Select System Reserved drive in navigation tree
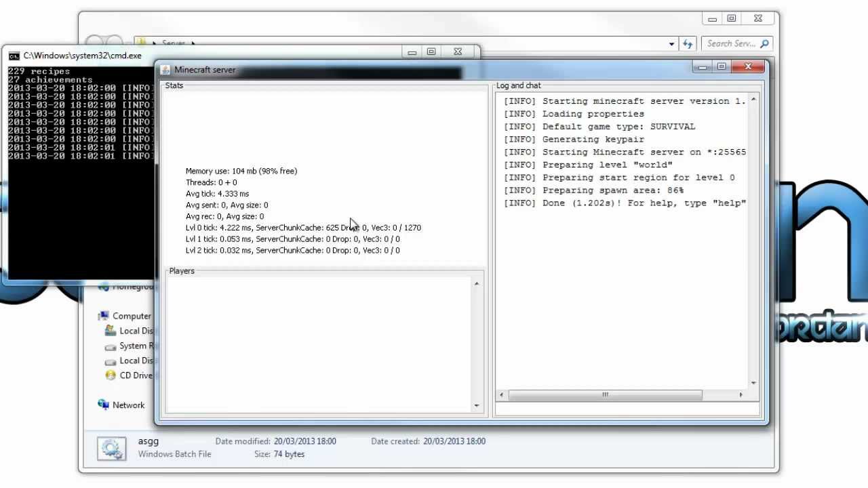 (x=136, y=346)
